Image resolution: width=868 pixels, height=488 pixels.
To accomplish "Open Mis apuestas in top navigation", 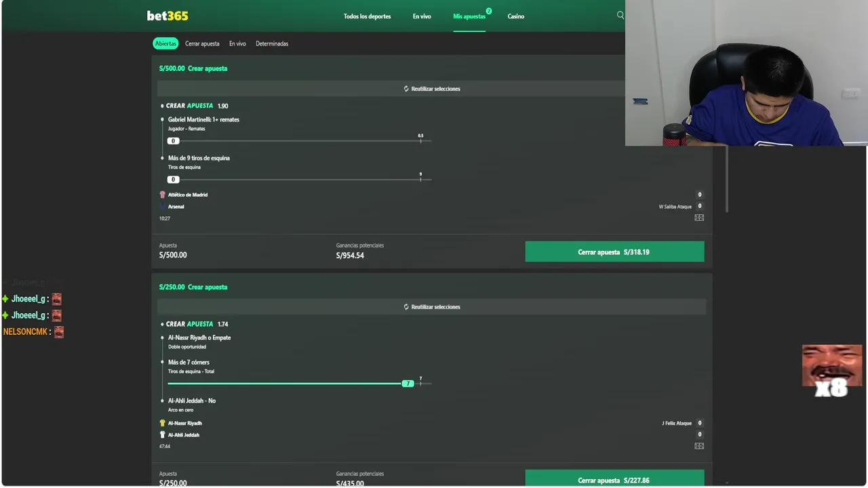I will (x=469, y=16).
